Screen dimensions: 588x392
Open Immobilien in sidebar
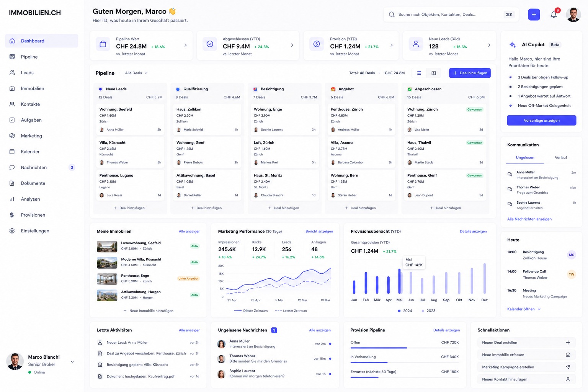coord(41,88)
